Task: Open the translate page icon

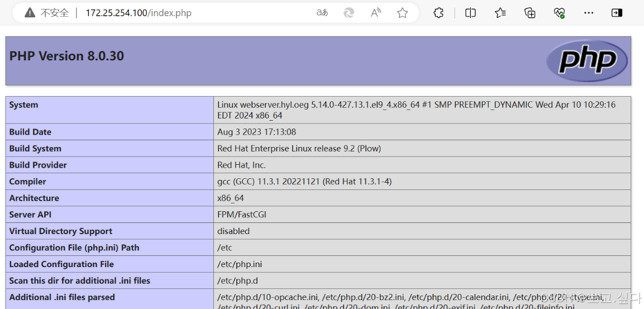Action: click(x=322, y=13)
